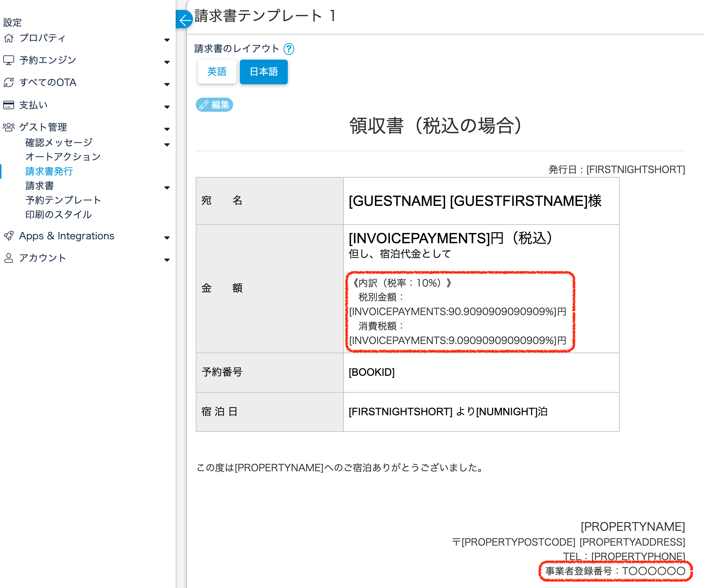Image resolution: width=704 pixels, height=588 pixels.
Task: Expand the 確認メッセージ submenu arrow
Action: point(167,145)
